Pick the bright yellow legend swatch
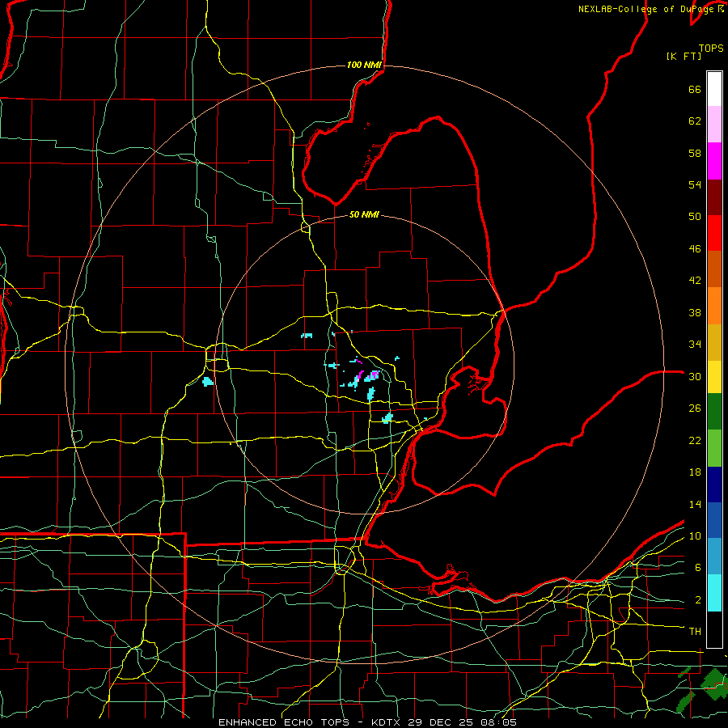728x728 pixels. point(714,377)
